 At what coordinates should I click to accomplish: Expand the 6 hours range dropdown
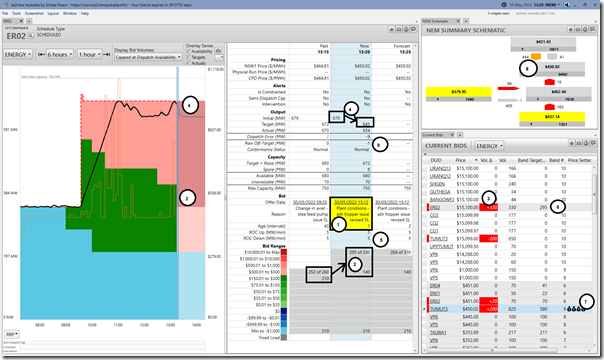60,55
